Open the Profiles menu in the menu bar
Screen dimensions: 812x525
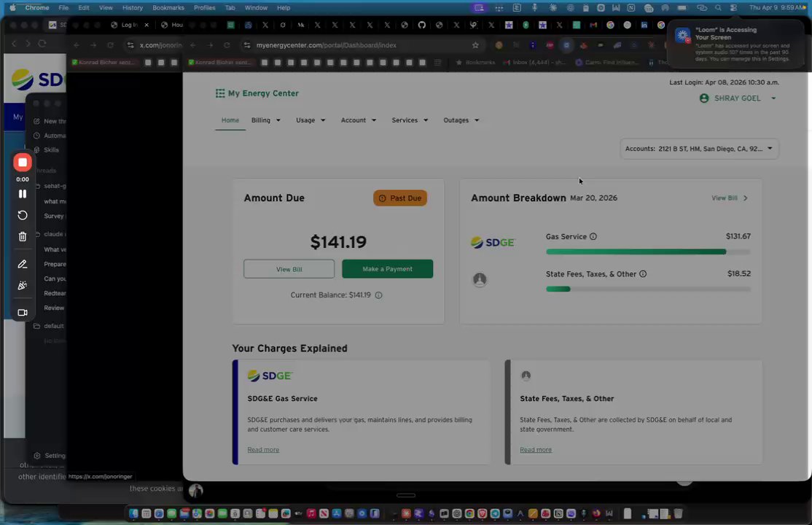point(205,8)
